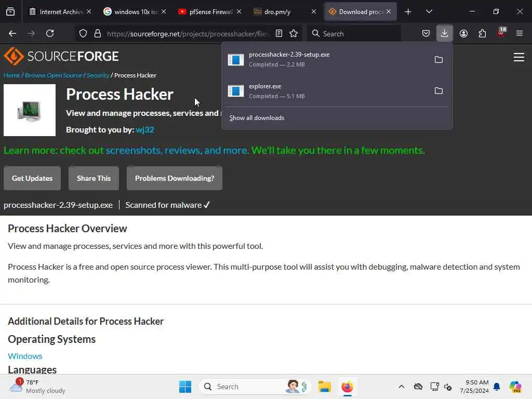Click the Process Hacker project thumbnail
The height and width of the screenshot is (399, 532).
tap(30, 110)
